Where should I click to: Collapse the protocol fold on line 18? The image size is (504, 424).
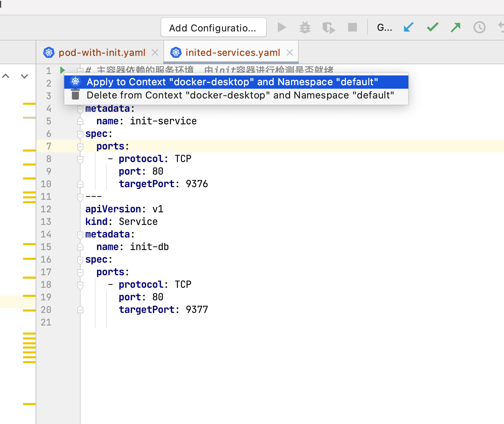pyautogui.click(x=80, y=285)
